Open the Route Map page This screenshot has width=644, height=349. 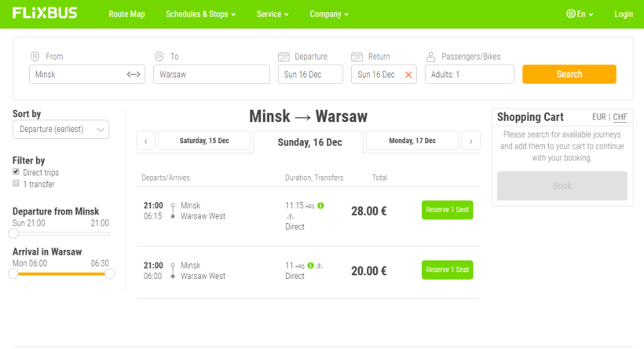coord(126,14)
